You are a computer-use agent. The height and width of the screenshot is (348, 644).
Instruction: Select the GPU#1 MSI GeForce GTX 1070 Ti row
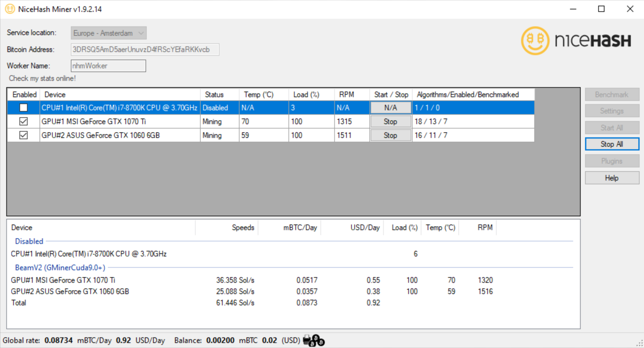(x=271, y=122)
